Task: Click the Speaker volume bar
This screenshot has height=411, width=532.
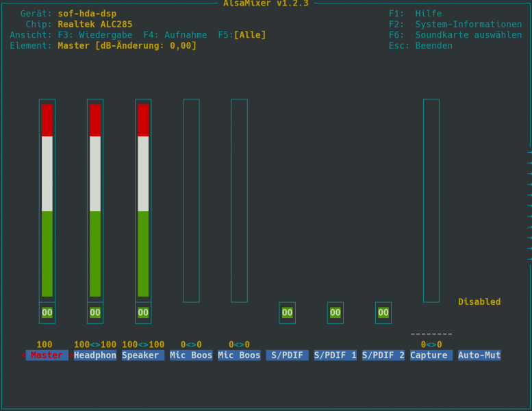Action: (x=143, y=200)
